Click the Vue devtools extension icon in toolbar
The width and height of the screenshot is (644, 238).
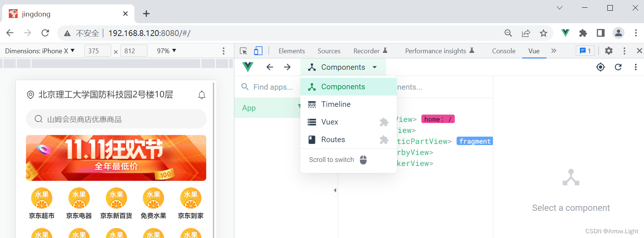pyautogui.click(x=566, y=33)
